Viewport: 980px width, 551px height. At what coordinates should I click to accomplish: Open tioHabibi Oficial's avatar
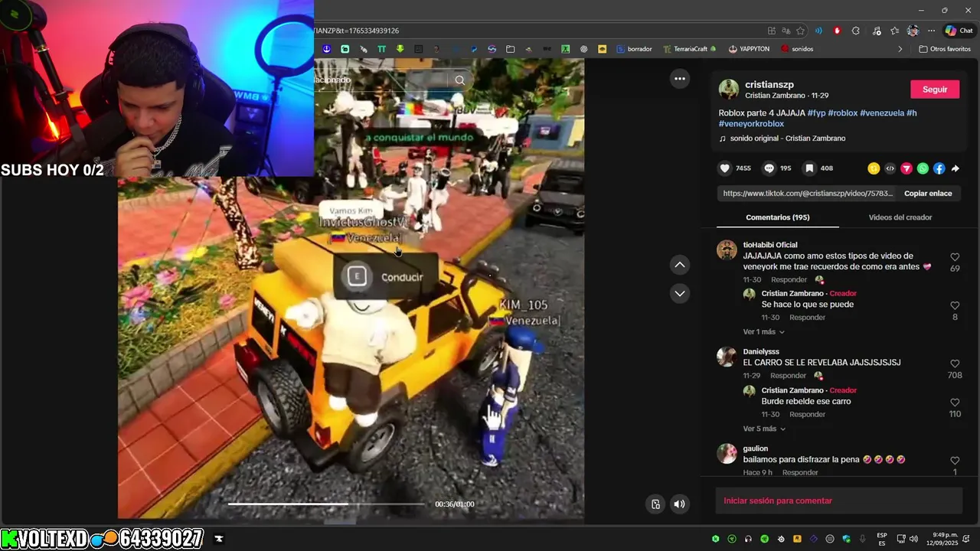(x=727, y=250)
